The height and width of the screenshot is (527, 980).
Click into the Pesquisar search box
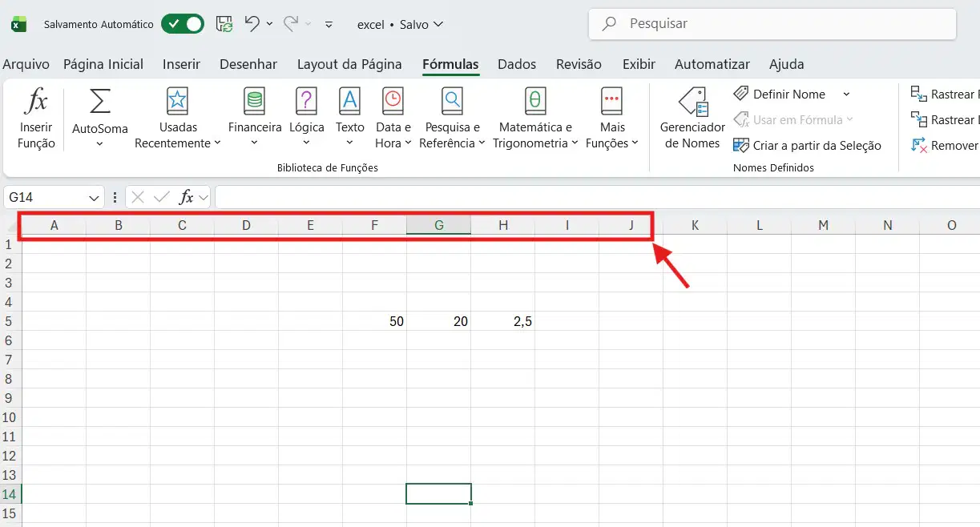(772, 24)
